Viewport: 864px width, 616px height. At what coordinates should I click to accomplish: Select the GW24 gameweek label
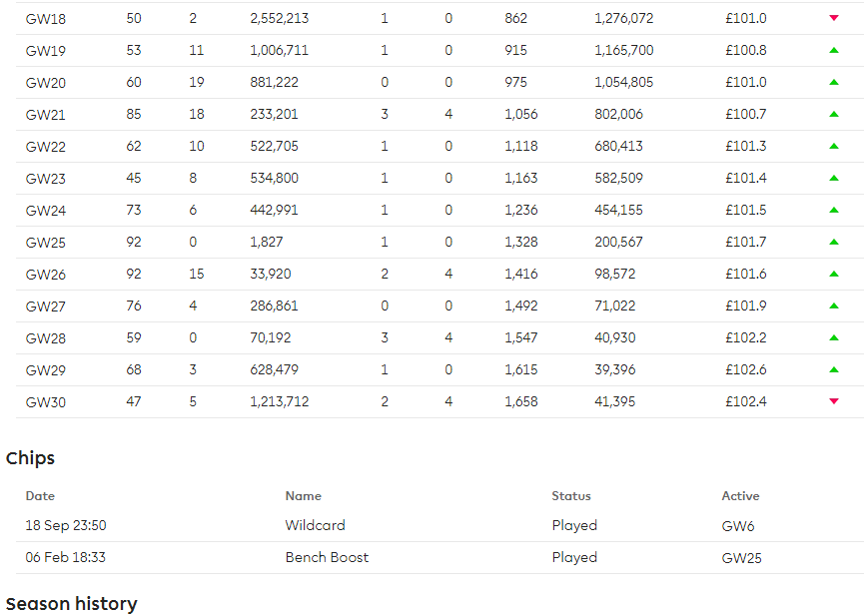(45, 210)
